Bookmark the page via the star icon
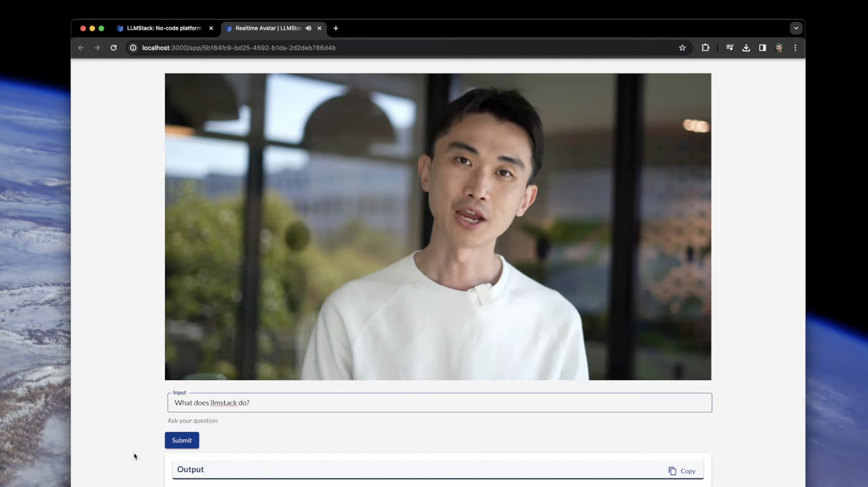Screen dimensions: 868x487 click(681, 47)
